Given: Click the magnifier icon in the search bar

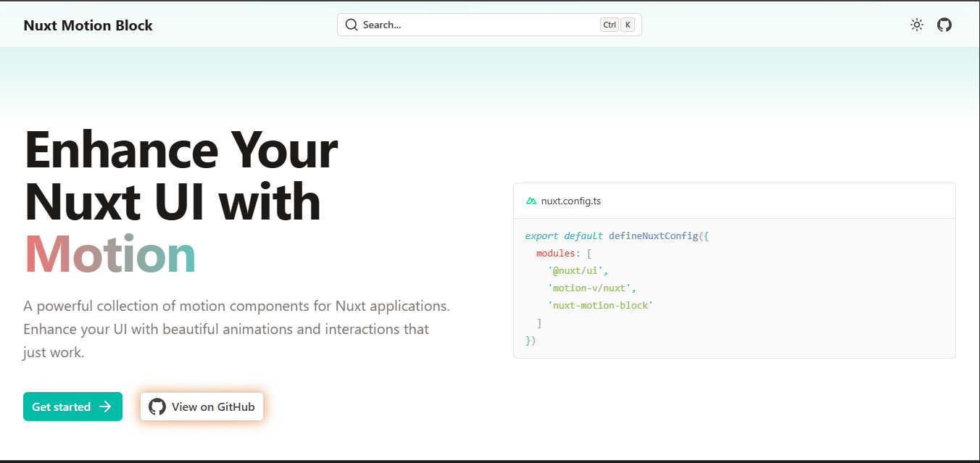Looking at the screenshot, I should (352, 25).
